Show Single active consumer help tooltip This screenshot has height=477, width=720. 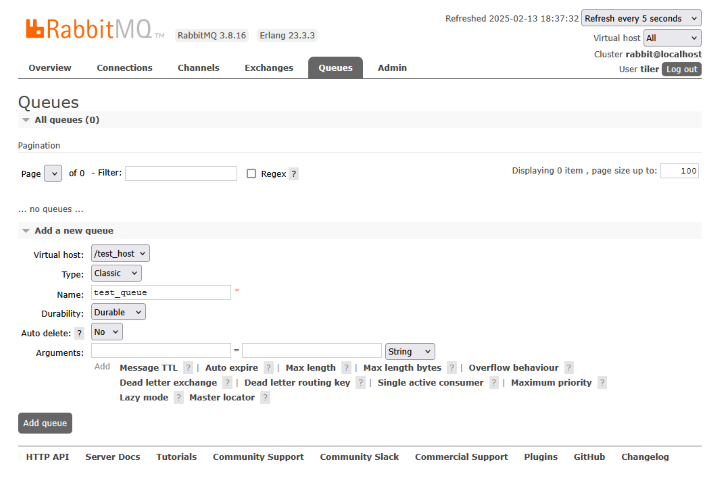[x=494, y=382]
